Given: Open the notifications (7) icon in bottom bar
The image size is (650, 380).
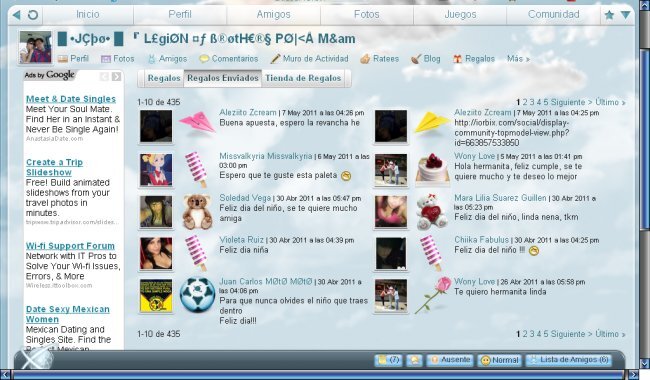Looking at the screenshot, I should tap(388, 360).
